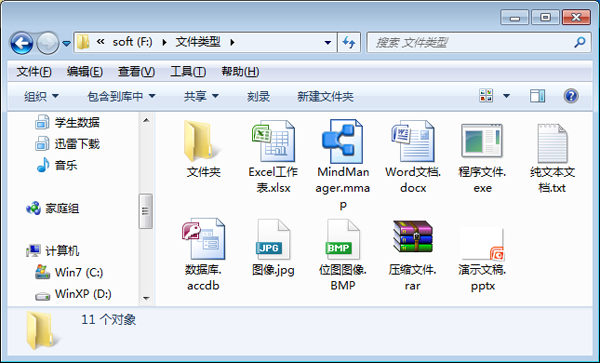600x363 pixels.
Task: Open the Help question mark icon
Action: point(571,96)
